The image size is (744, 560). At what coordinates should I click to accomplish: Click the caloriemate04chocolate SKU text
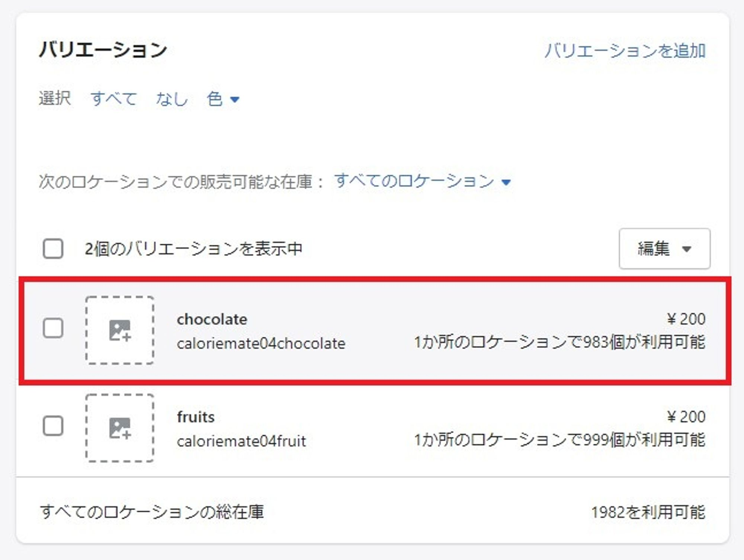(261, 343)
